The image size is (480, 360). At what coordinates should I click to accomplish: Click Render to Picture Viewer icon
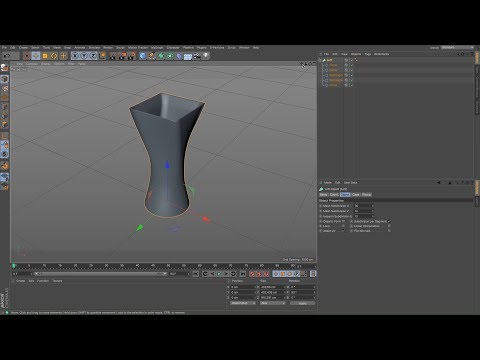[x=122, y=56]
